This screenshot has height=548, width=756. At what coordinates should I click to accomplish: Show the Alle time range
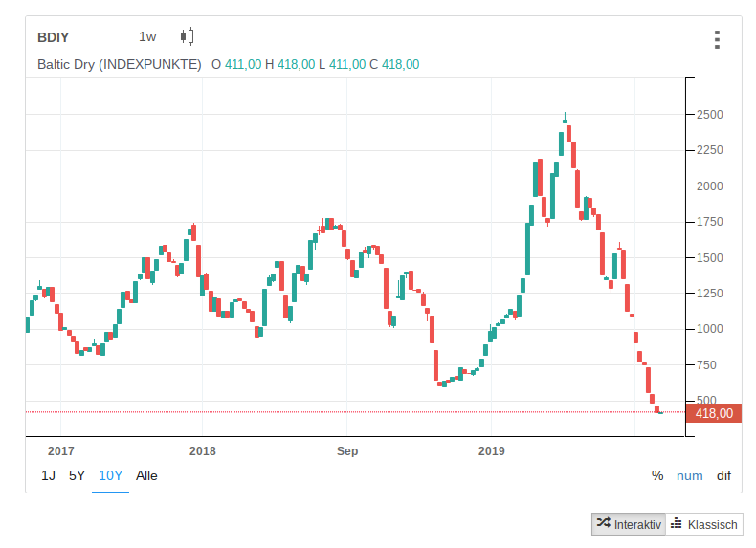coord(146,475)
